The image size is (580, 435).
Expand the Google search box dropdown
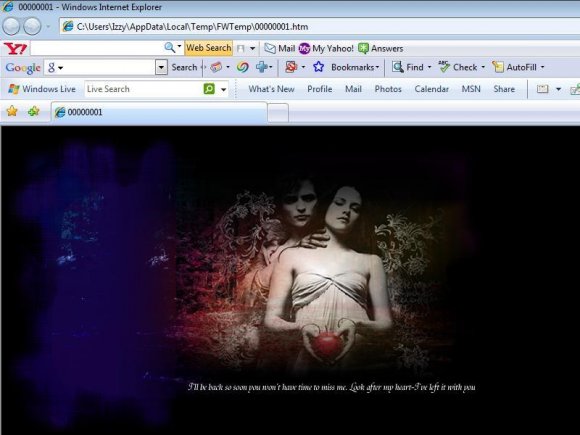[161, 67]
